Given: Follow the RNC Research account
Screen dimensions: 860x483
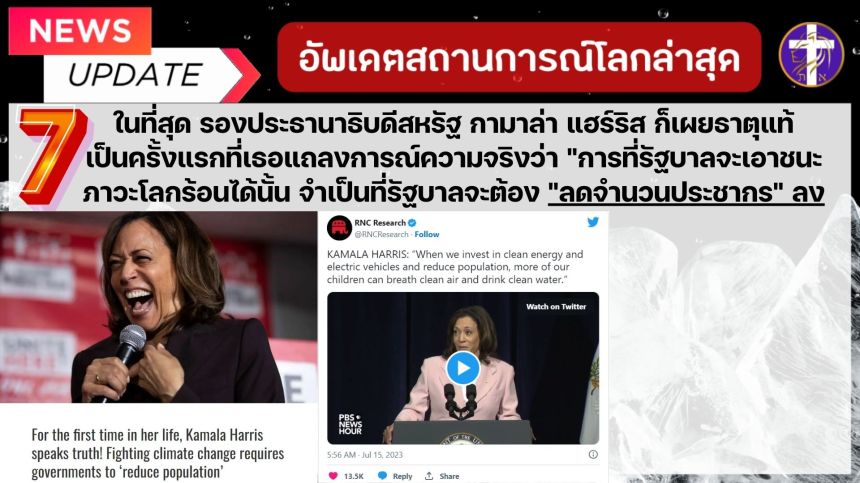Looking at the screenshot, I should click(427, 234).
